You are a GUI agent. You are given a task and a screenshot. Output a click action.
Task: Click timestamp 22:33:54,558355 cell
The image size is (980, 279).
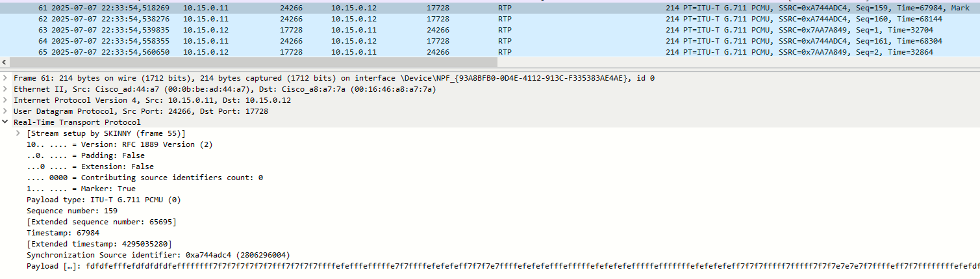coord(110,41)
